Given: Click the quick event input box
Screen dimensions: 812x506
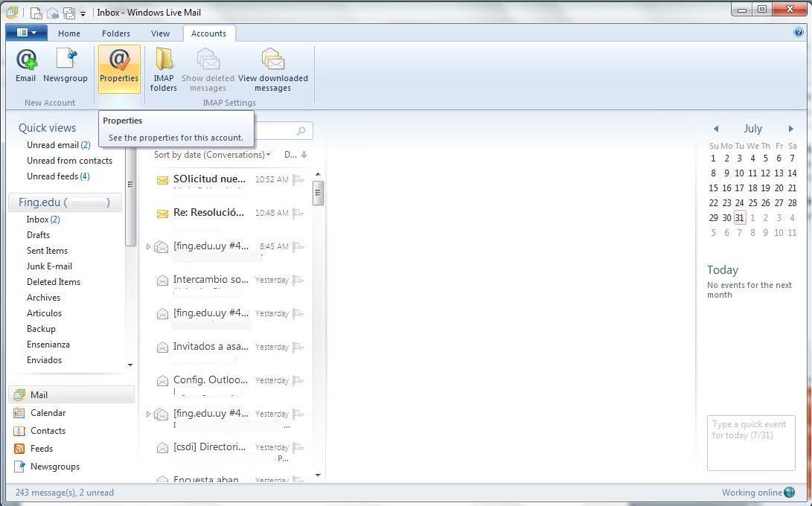Looking at the screenshot, I should [x=750, y=443].
